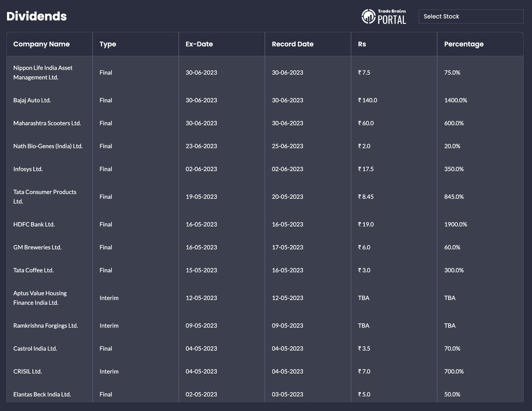Viewport: 532px width, 411px height.
Task: Click the ₹ 140.0 dividend amount
Action: (368, 100)
